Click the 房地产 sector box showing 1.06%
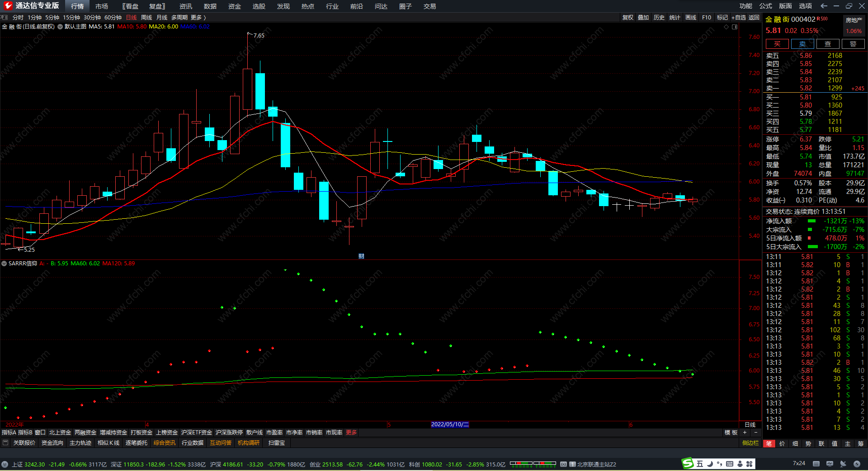 (854, 26)
